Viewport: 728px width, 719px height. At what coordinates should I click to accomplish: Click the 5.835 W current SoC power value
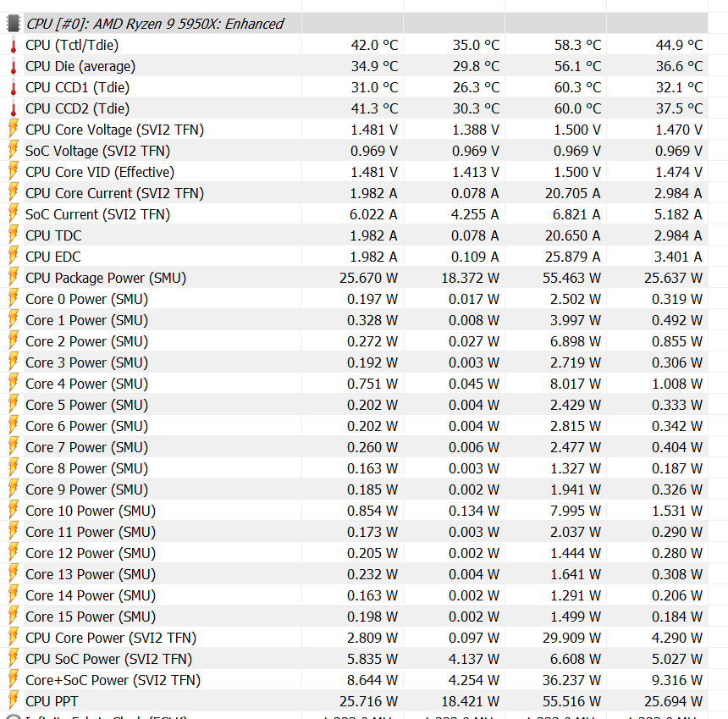click(372, 659)
